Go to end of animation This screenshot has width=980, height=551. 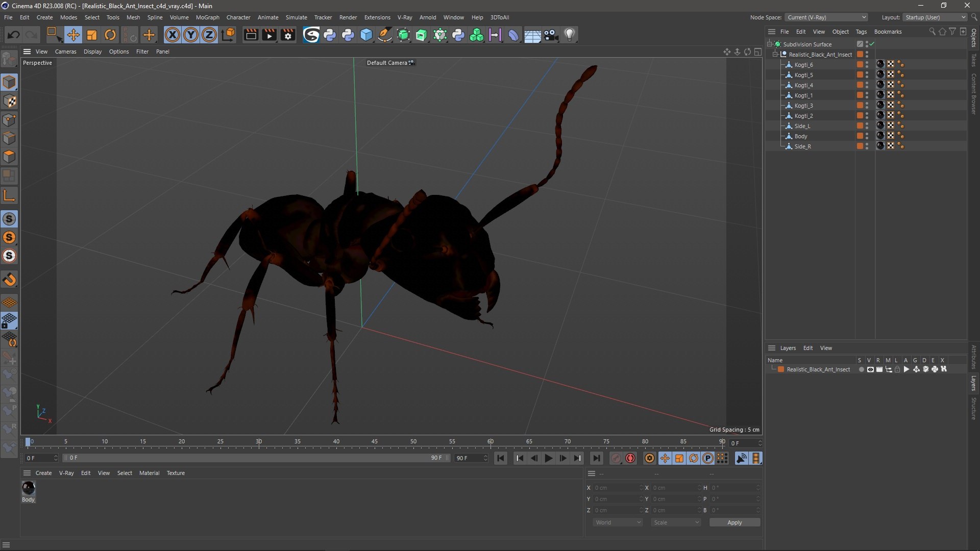pos(596,458)
